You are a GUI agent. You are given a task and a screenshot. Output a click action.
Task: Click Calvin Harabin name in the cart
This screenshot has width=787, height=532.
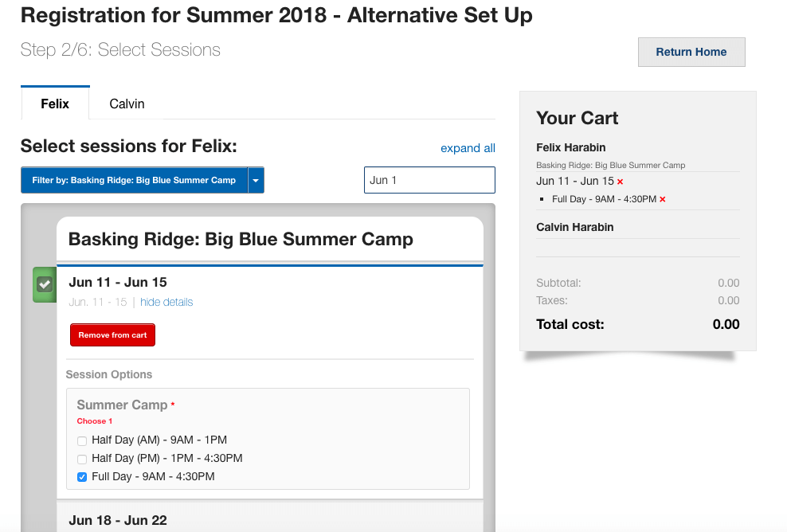coord(574,227)
